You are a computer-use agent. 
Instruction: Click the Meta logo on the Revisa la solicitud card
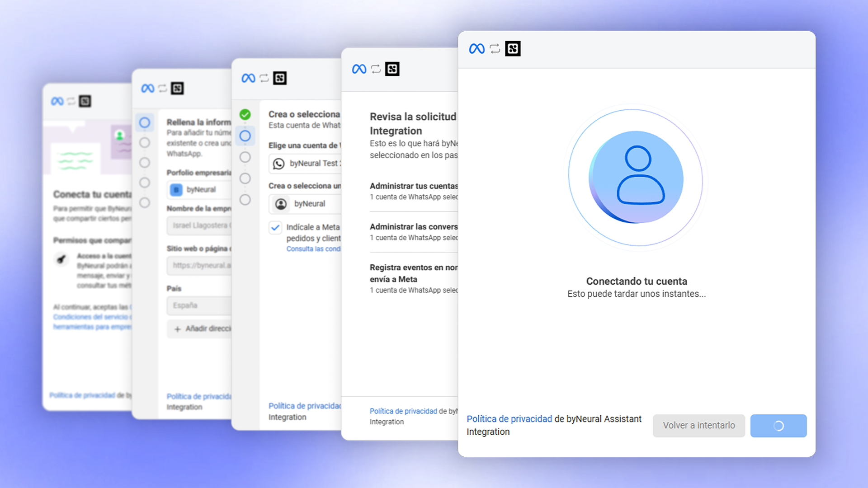359,69
